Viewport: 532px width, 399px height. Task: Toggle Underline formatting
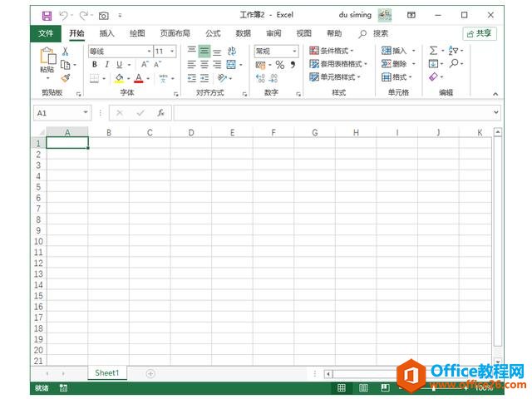(120, 65)
